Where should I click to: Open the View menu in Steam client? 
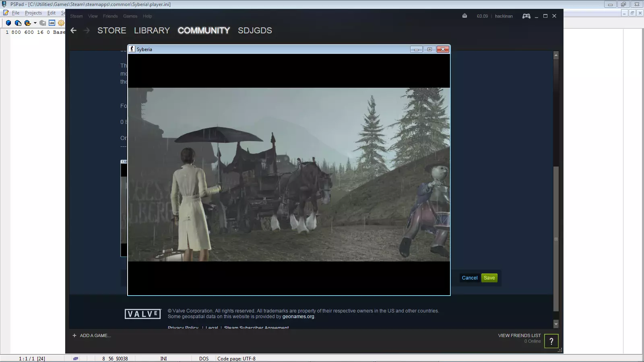[x=93, y=16]
